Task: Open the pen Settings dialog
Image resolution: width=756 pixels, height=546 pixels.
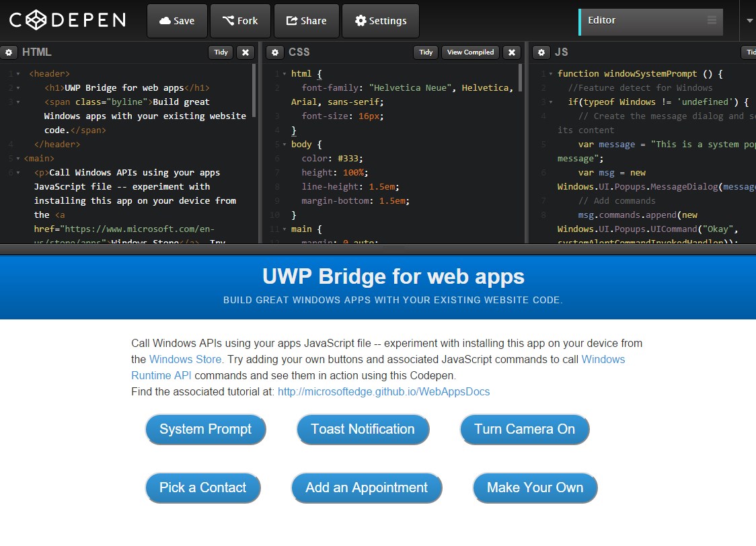Action: [381, 20]
